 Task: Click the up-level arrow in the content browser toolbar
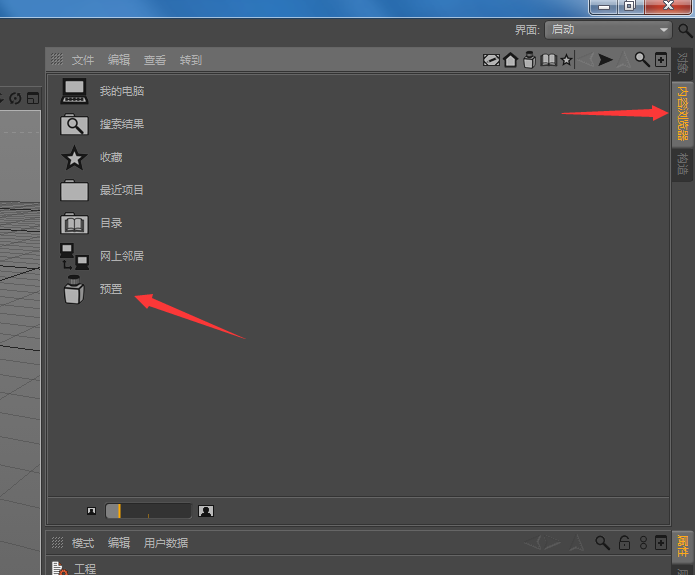click(624, 59)
